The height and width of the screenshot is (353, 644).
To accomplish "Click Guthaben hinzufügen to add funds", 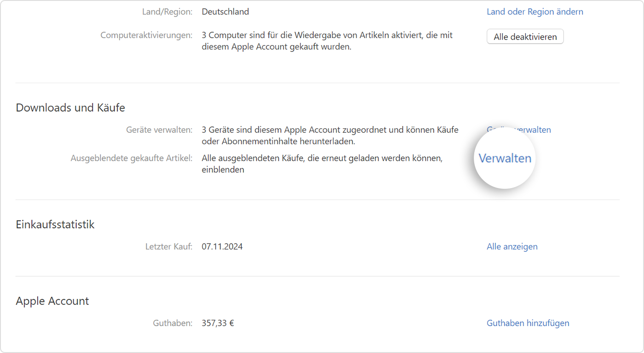I will [x=528, y=323].
